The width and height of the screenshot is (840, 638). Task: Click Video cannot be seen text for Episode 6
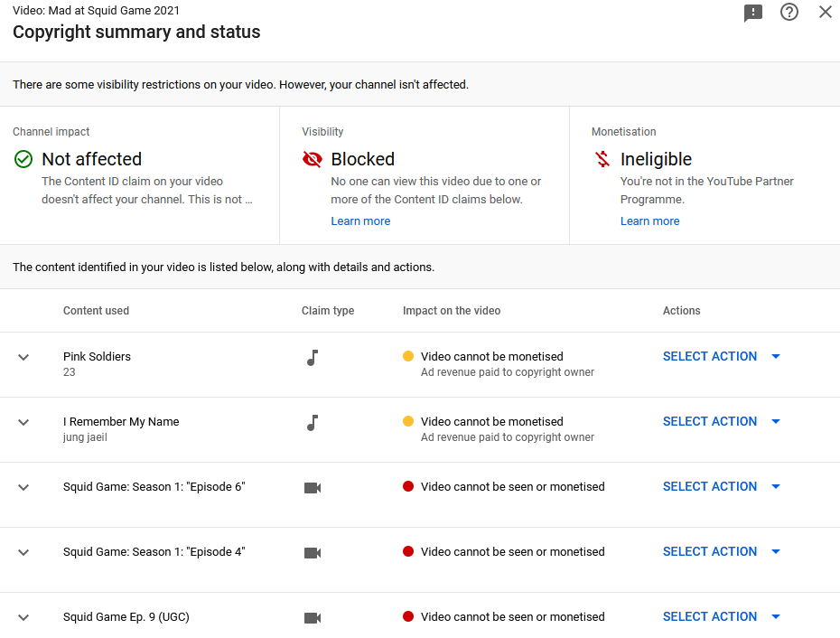click(x=513, y=487)
